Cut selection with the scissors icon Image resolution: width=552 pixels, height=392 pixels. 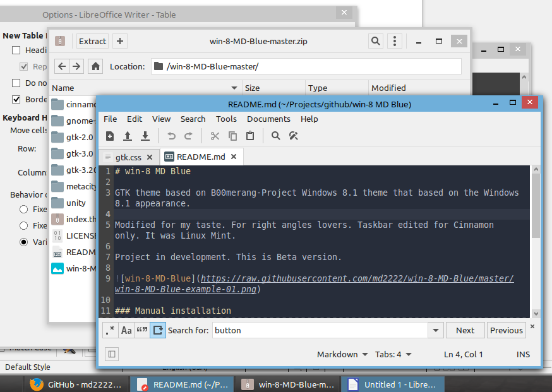coord(215,136)
